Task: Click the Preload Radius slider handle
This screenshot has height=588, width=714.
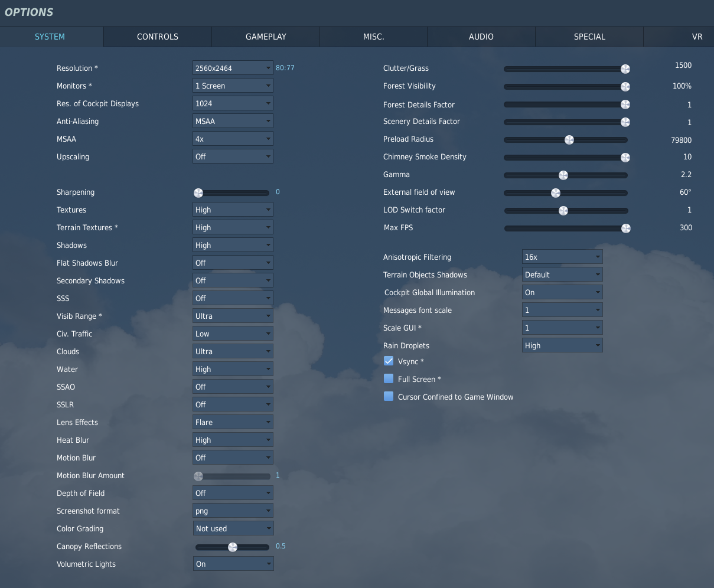Action: [x=569, y=140]
